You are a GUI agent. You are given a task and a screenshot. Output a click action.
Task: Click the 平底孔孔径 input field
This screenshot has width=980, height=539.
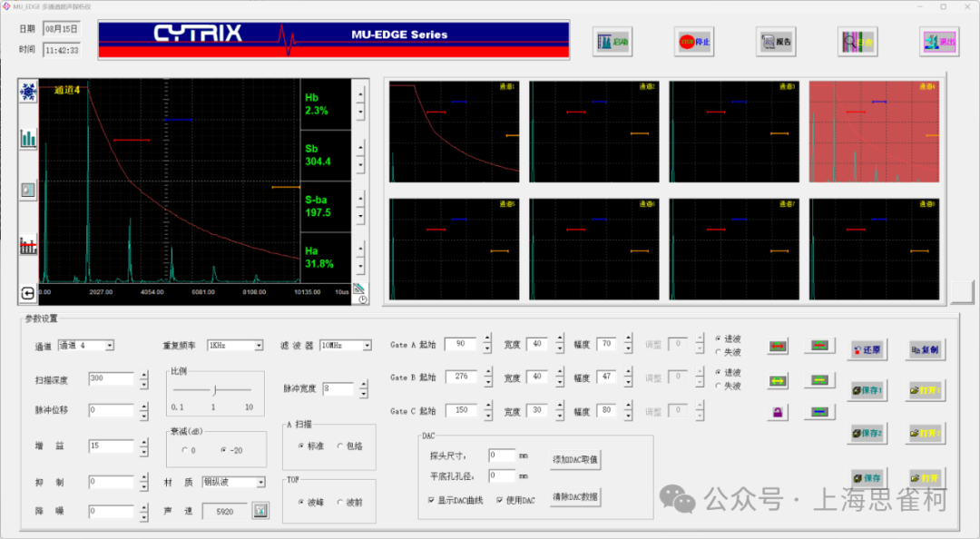pos(502,475)
